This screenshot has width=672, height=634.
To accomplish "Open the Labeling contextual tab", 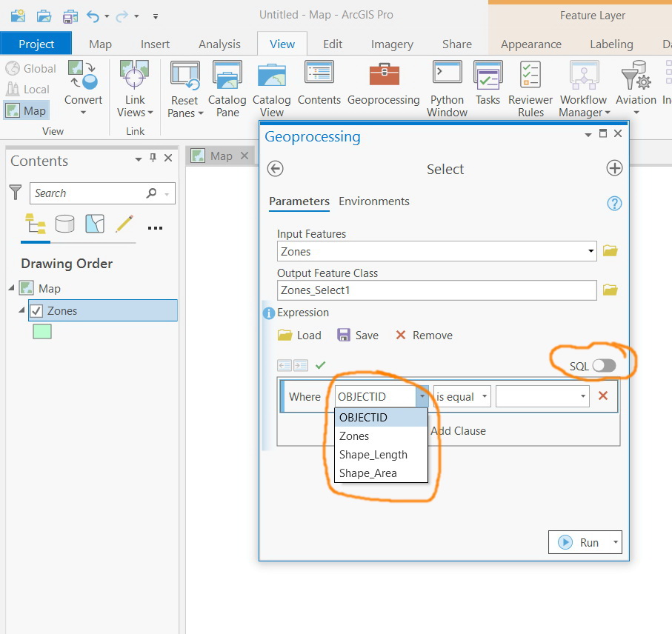I will [611, 44].
